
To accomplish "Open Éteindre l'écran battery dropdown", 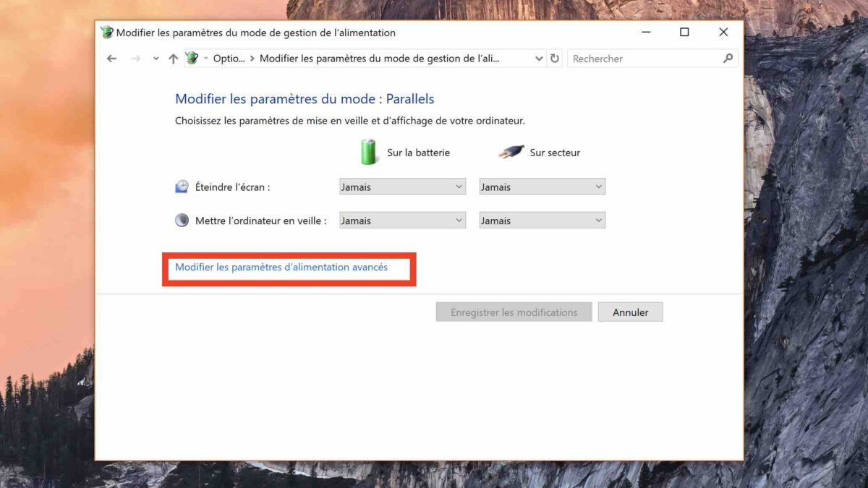I will tap(402, 187).
